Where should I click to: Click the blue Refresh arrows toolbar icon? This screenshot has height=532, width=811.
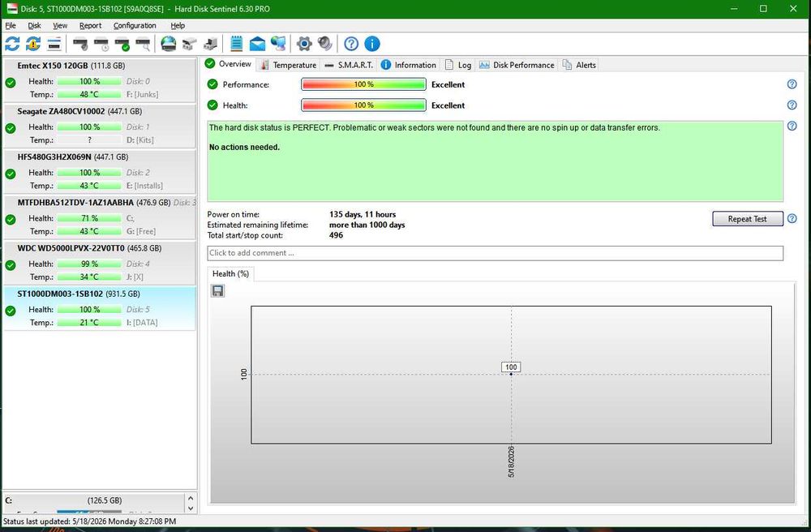12,44
